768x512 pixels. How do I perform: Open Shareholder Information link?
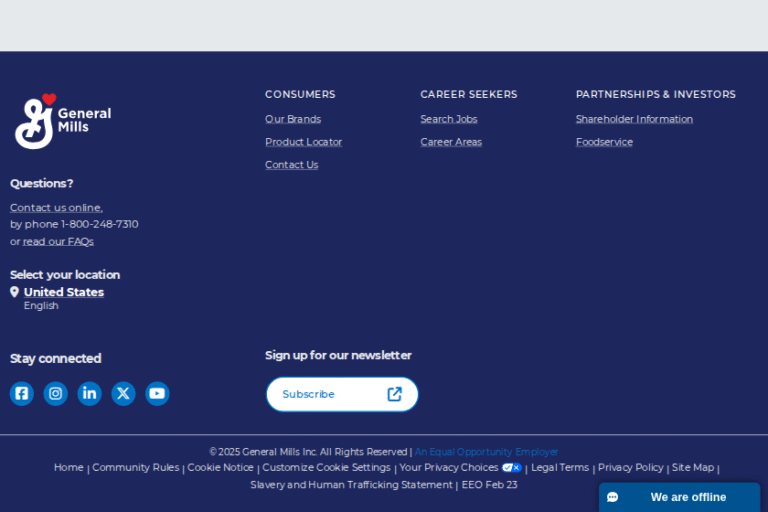(634, 119)
